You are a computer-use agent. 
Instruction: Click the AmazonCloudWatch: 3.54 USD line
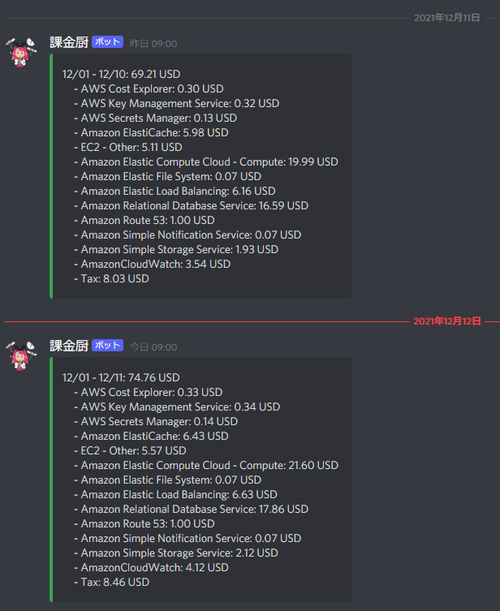pyautogui.click(x=152, y=264)
